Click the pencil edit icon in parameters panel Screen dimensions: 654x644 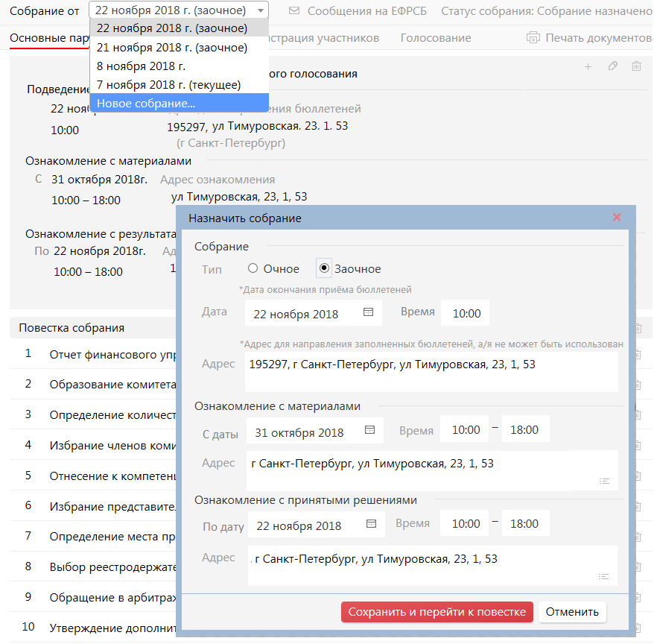coord(612,66)
